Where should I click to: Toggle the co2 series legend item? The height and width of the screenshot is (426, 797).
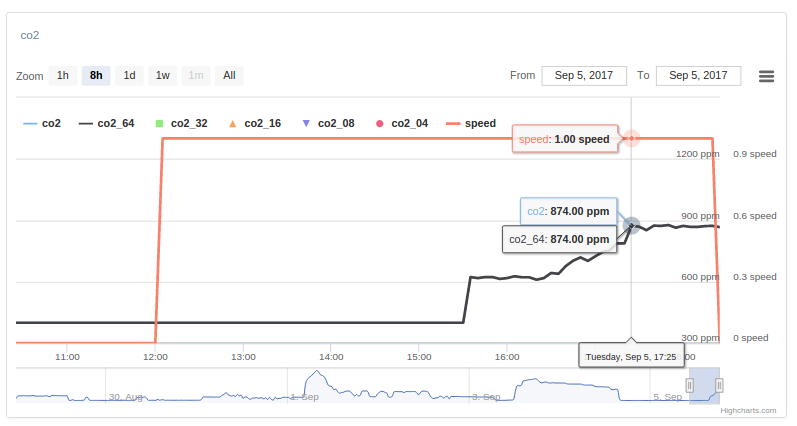43,124
